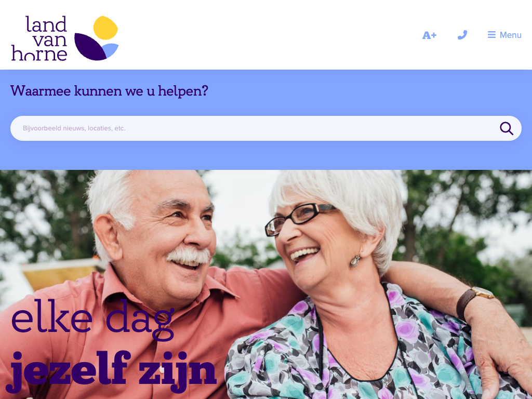Click the 'land van horne' logo text
Screen dimensions: 532x399
39,38
